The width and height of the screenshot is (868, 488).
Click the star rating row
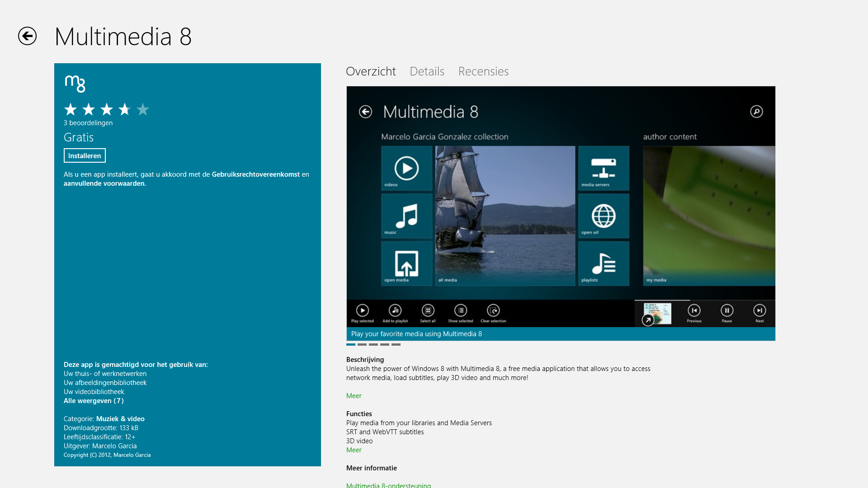coord(107,109)
